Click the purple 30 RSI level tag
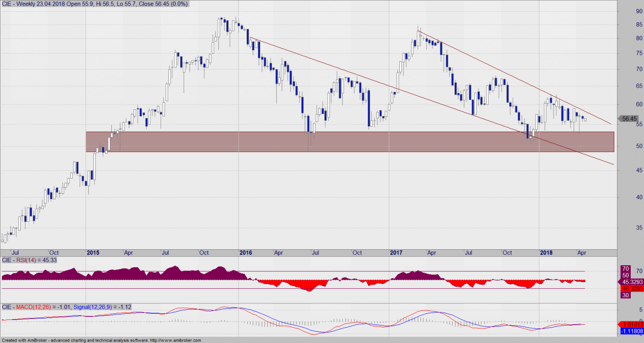The width and height of the screenshot is (644, 343). 625,295
